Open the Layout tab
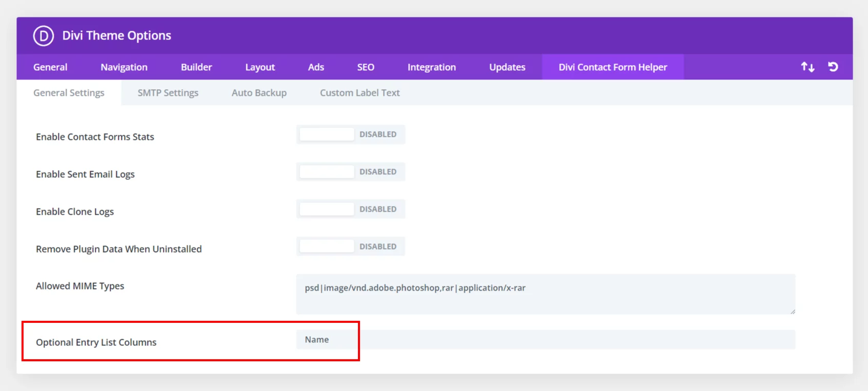The width and height of the screenshot is (868, 391). [x=260, y=67]
